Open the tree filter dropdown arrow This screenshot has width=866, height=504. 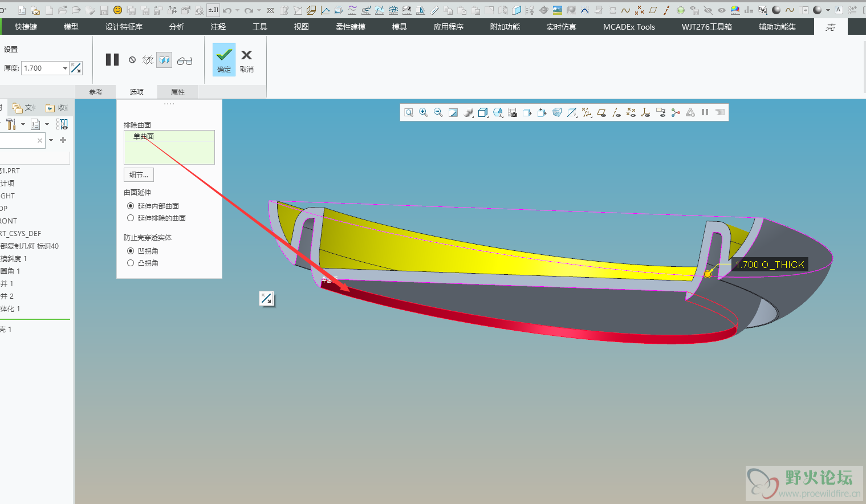pyautogui.click(x=51, y=140)
